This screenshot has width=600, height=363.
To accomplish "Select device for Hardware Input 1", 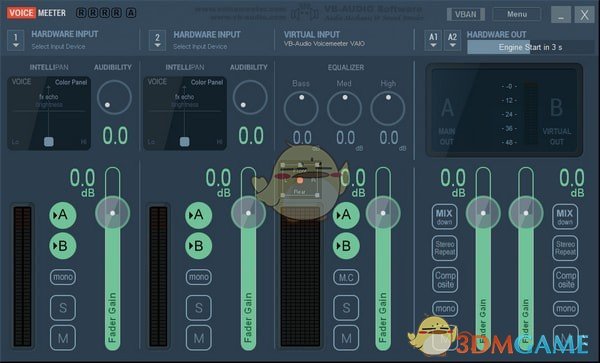I will pos(16,40).
